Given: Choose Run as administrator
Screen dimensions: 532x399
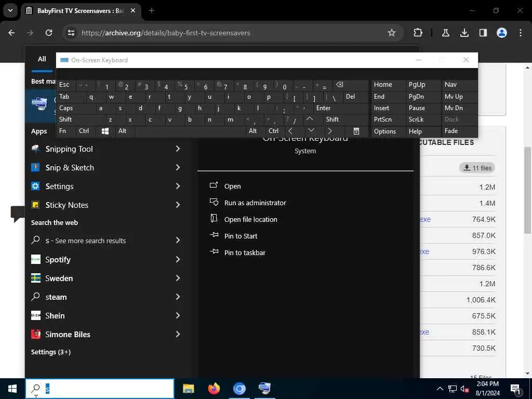Looking at the screenshot, I should click(255, 203).
